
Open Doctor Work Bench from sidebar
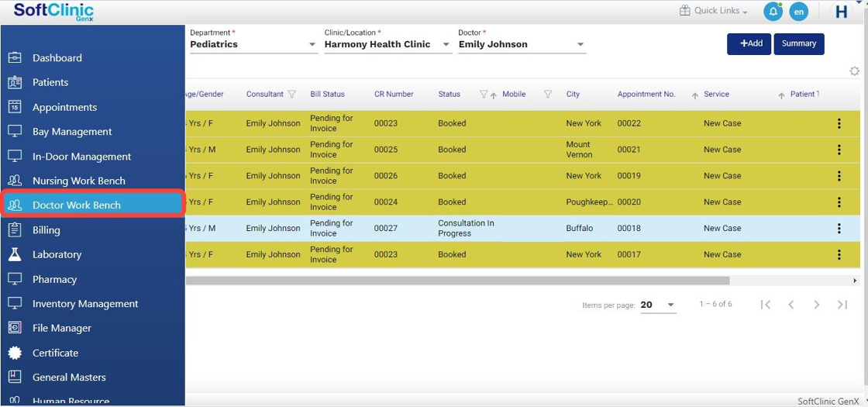pos(76,205)
